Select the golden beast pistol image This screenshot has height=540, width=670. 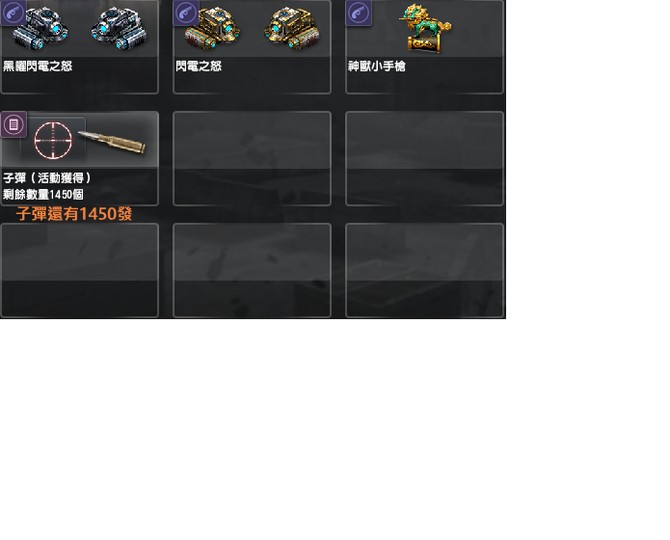click(425, 28)
